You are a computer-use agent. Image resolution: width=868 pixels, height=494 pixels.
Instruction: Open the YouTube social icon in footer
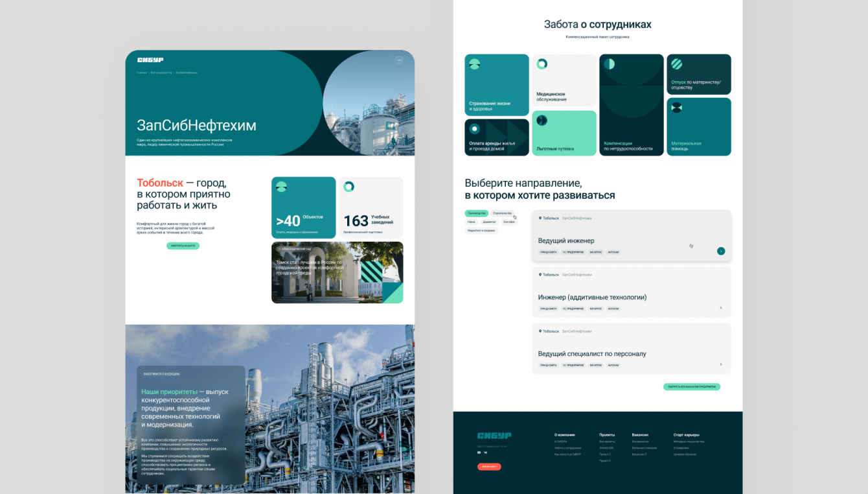pyautogui.click(x=479, y=453)
